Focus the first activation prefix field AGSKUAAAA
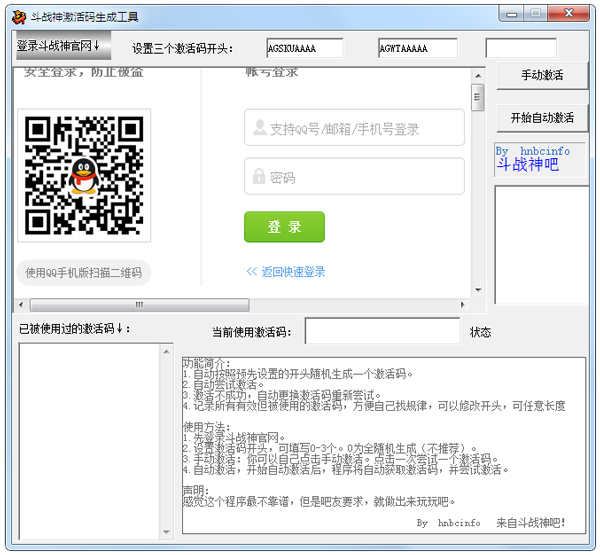Image resolution: width=600 pixels, height=555 pixels. 304,48
